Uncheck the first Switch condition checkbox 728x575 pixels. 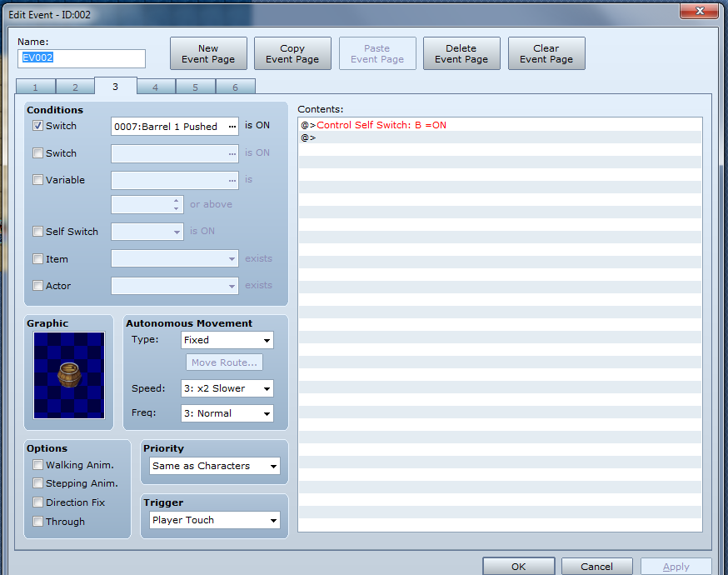pyautogui.click(x=37, y=126)
